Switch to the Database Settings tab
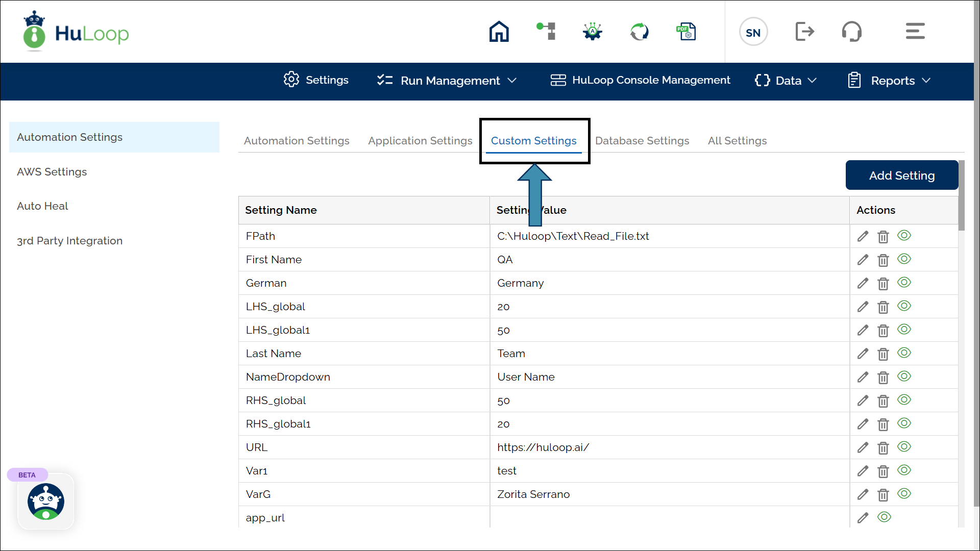Screen dimensions: 980x551 642,141
